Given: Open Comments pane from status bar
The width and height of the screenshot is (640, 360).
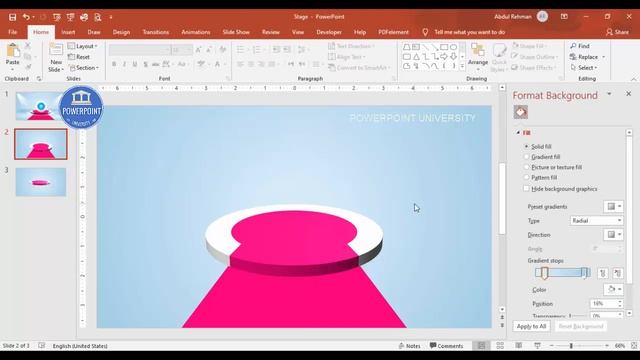Looking at the screenshot, I should point(447,346).
